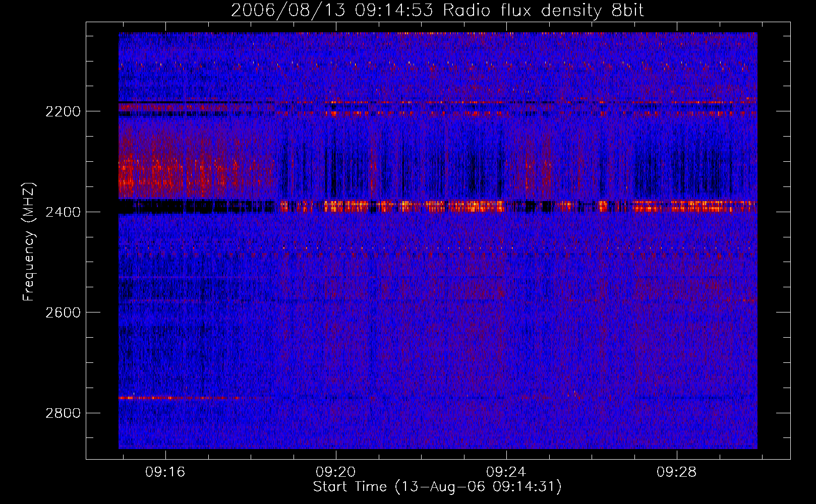Click the 2200 frequency tick label
This screenshot has width=816, height=504.
[63, 111]
